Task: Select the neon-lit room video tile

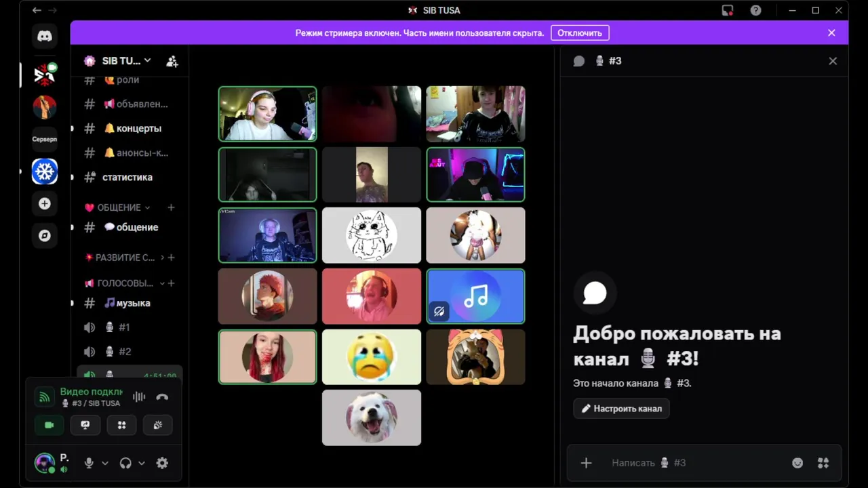Action: tap(475, 175)
